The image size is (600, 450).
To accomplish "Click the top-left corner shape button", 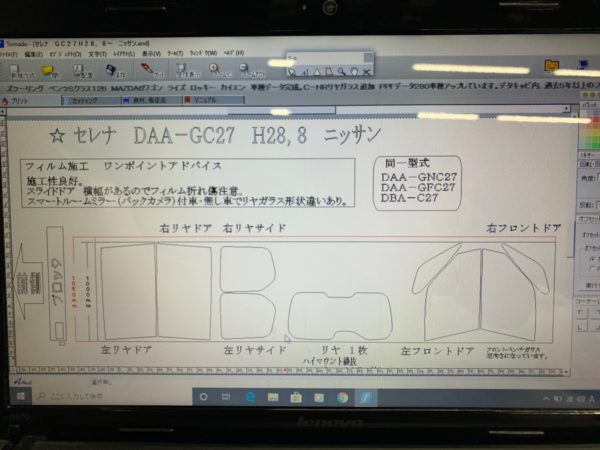I will pyautogui.click(x=582, y=313).
